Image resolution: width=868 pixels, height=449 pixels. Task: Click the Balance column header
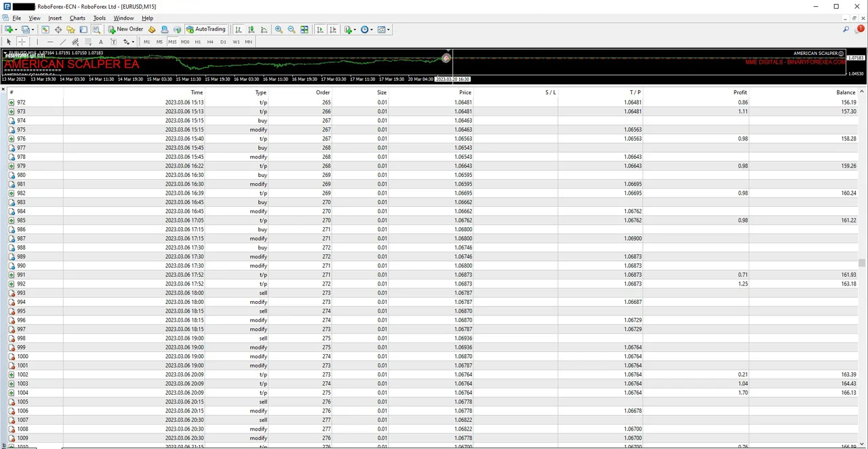click(x=846, y=92)
